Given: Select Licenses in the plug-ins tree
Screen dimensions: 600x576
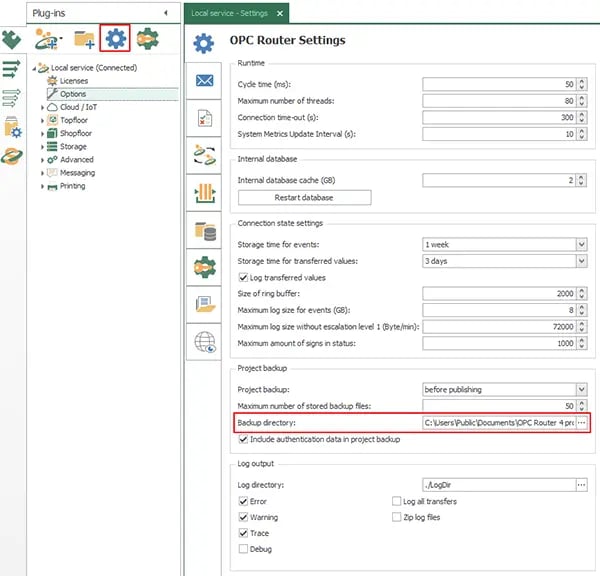Looking at the screenshot, I should (x=73, y=81).
